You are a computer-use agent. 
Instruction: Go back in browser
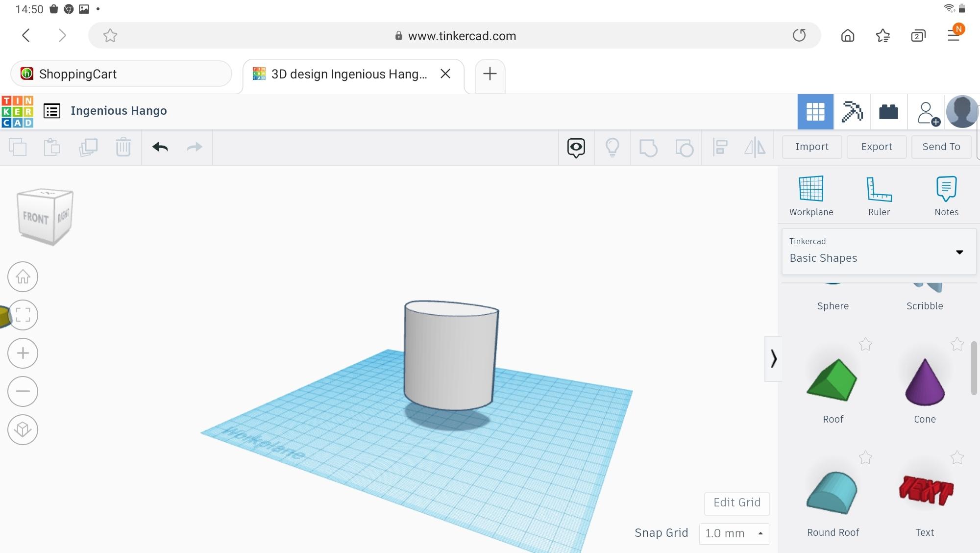26,35
